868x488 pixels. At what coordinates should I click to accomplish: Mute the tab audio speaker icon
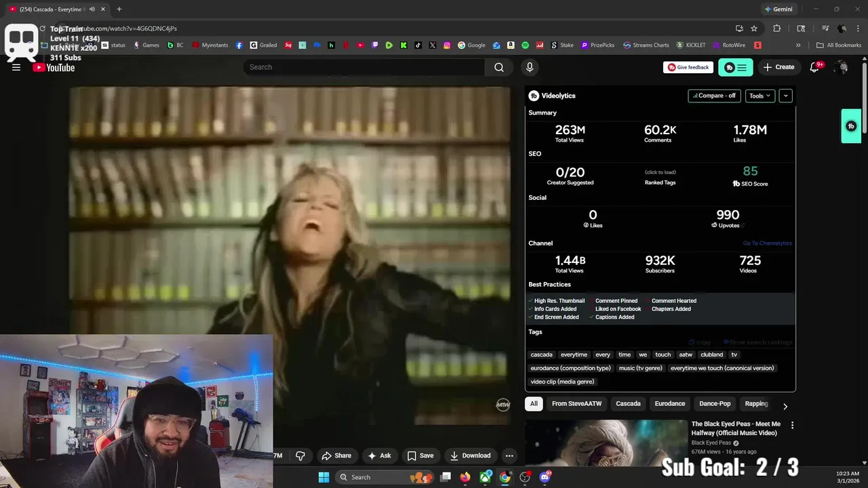(x=92, y=9)
